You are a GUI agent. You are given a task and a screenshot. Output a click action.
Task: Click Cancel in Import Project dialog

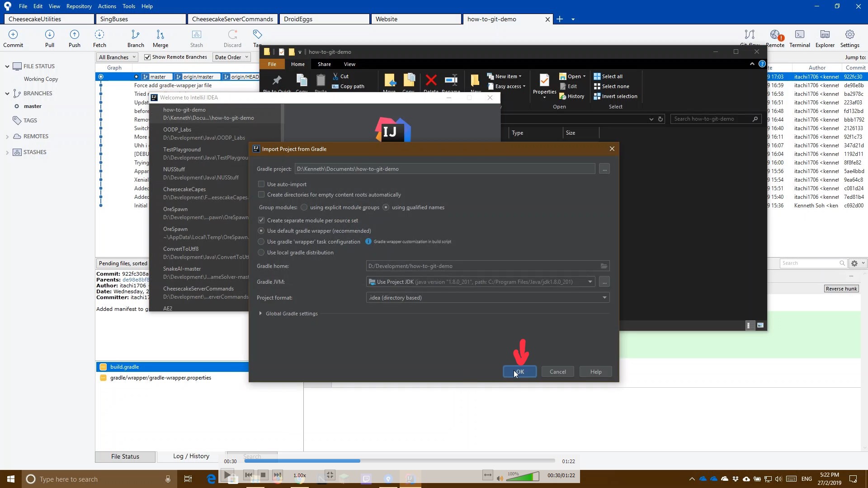pos(557,371)
